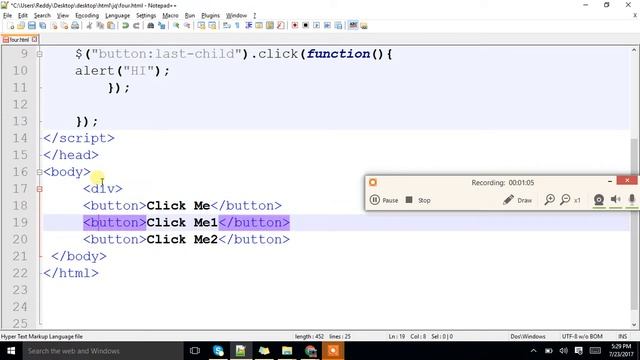Zoom out using the Notepad++ toolbar
Image resolution: width=640 pixels, height=360 pixels.
click(187, 26)
